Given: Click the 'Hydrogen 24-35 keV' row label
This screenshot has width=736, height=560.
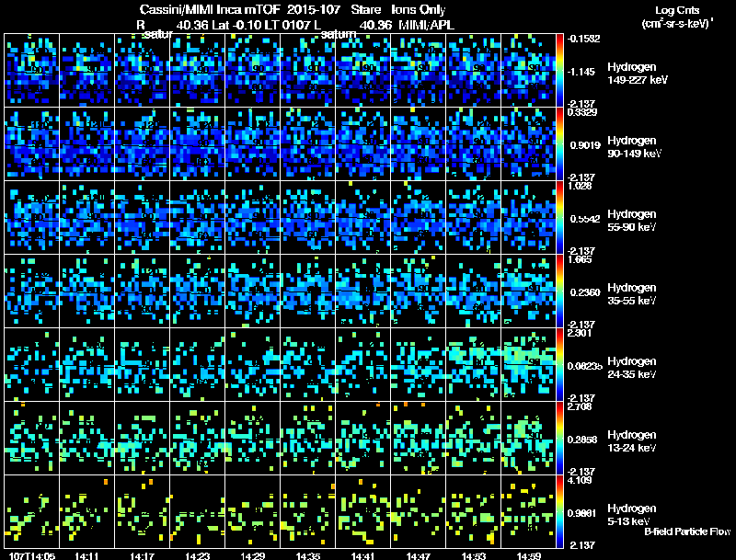Looking at the screenshot, I should (x=632, y=367).
